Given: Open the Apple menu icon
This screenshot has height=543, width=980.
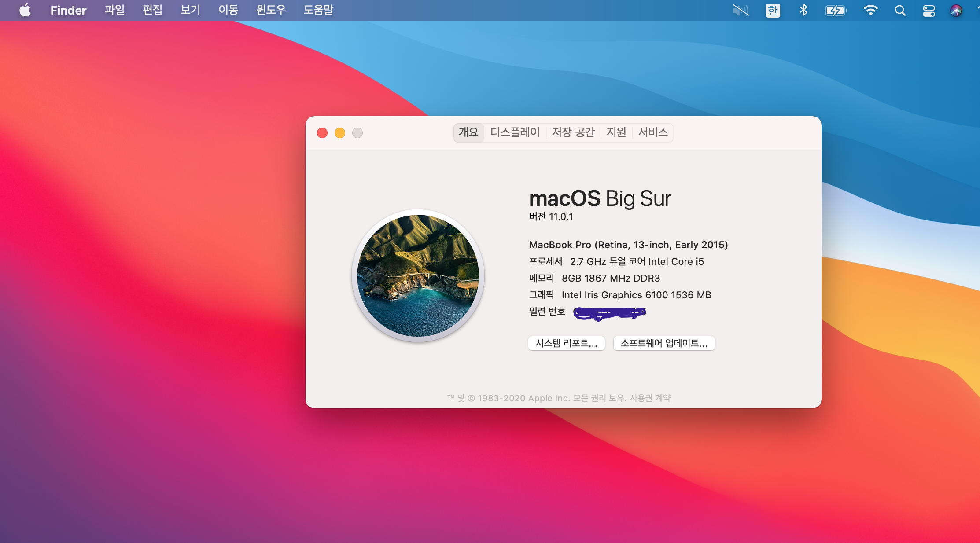Looking at the screenshot, I should 25,10.
